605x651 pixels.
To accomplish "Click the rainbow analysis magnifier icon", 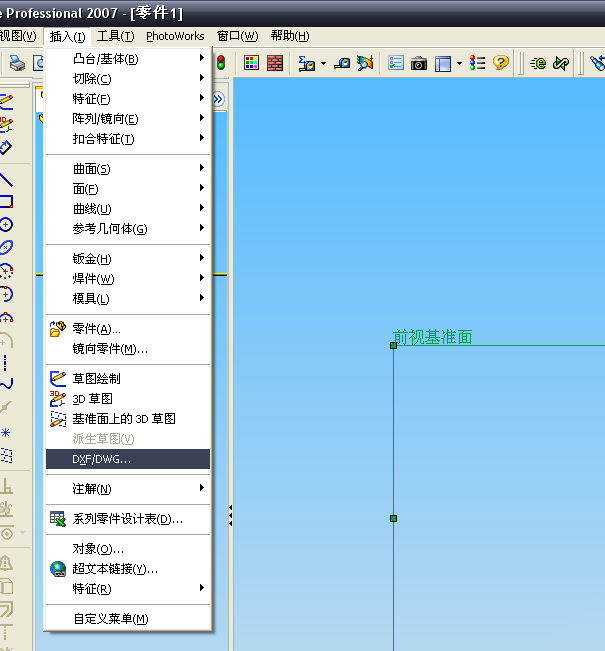I will tap(365, 63).
